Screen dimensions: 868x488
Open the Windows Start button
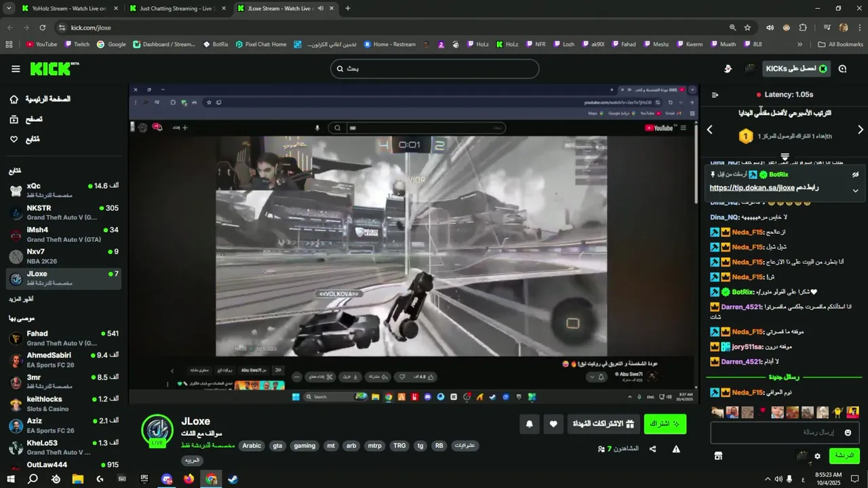point(12,479)
